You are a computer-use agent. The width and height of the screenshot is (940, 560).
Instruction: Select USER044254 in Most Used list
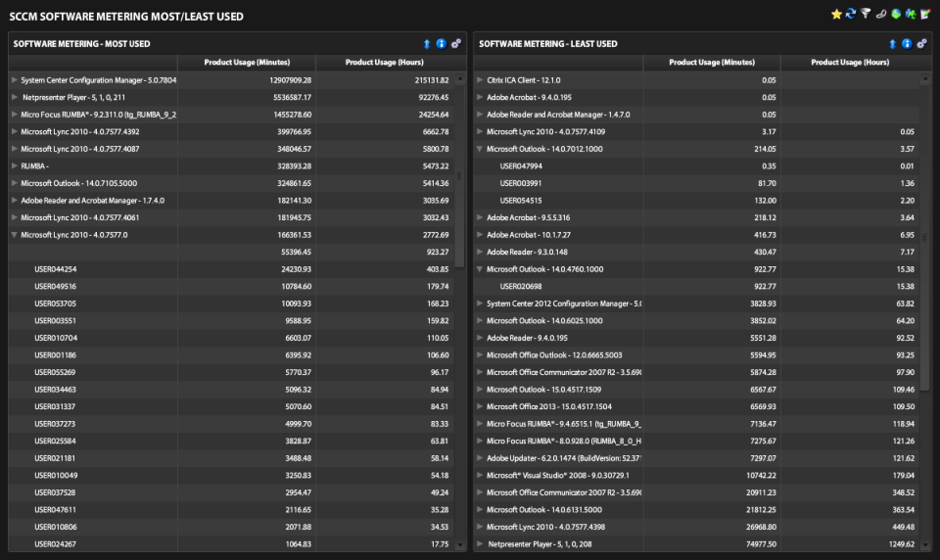tap(232, 269)
